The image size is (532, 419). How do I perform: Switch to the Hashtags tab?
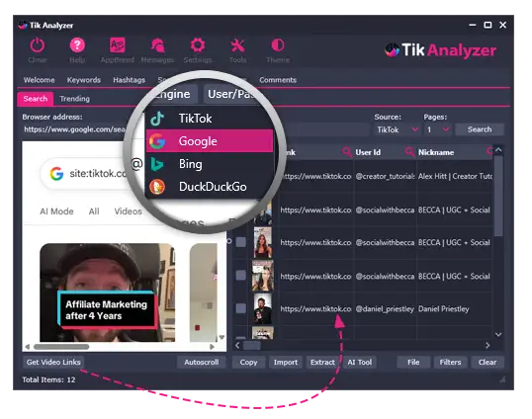click(x=130, y=80)
